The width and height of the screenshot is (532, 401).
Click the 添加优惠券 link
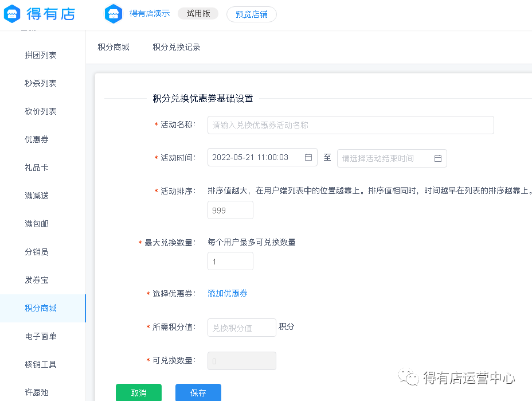pos(227,293)
